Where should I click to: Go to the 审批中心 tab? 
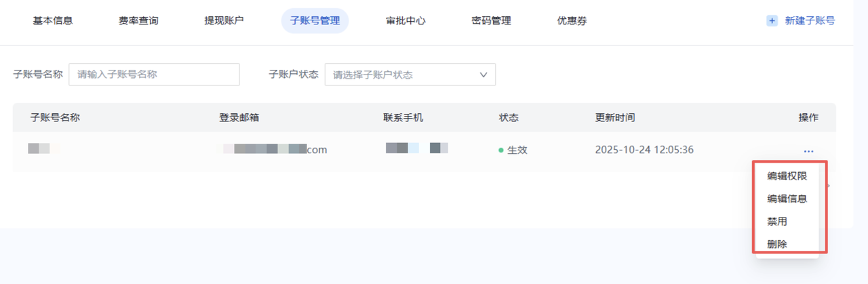pos(406,21)
